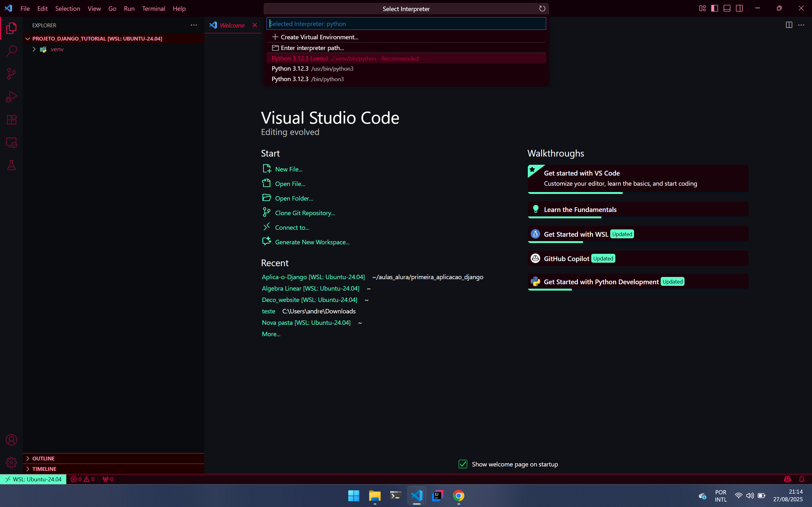The height and width of the screenshot is (507, 812).
Task: Toggle Primary Side Bar visibility
Action: (x=714, y=8)
